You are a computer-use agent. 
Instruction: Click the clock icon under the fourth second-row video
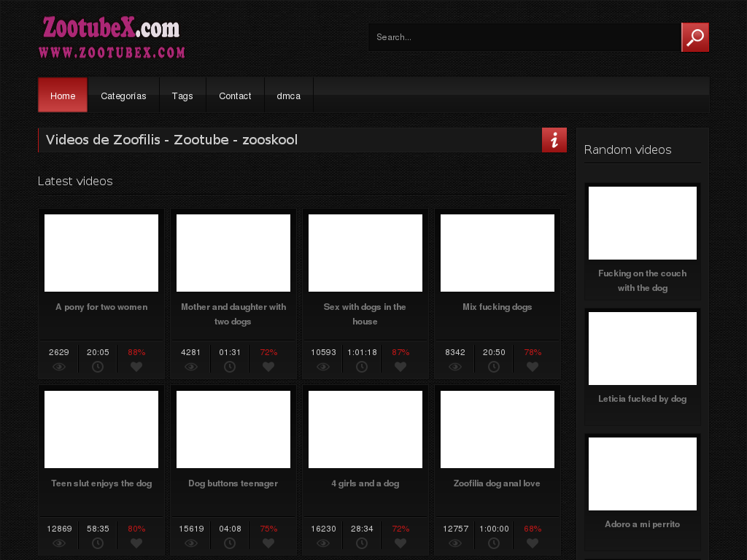coord(494,543)
